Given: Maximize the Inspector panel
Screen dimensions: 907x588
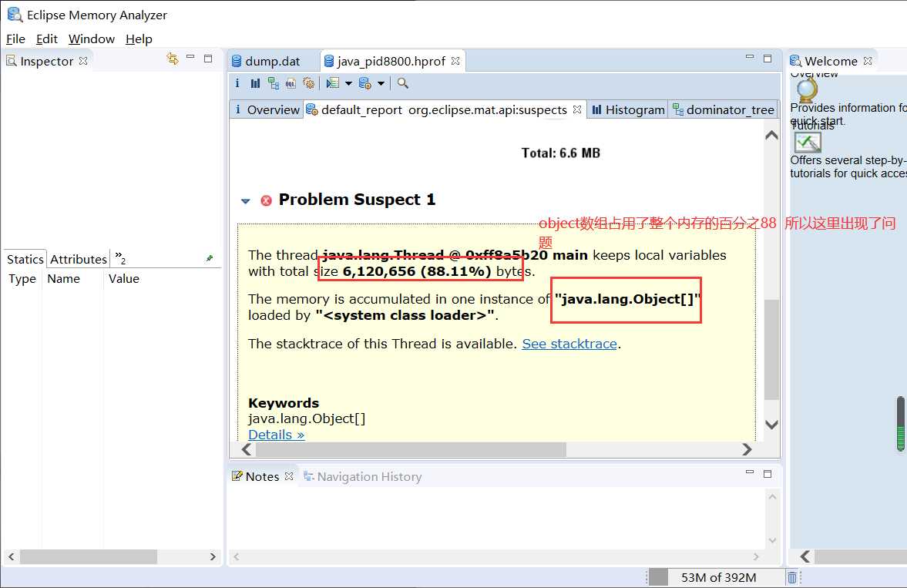Looking at the screenshot, I should tap(208, 59).
